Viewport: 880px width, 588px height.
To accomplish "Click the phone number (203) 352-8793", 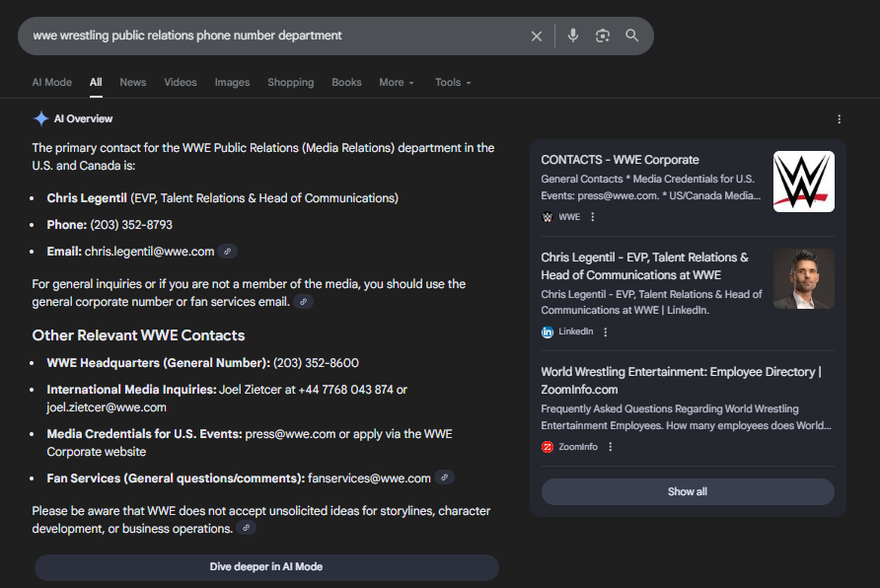I will pos(131,225).
